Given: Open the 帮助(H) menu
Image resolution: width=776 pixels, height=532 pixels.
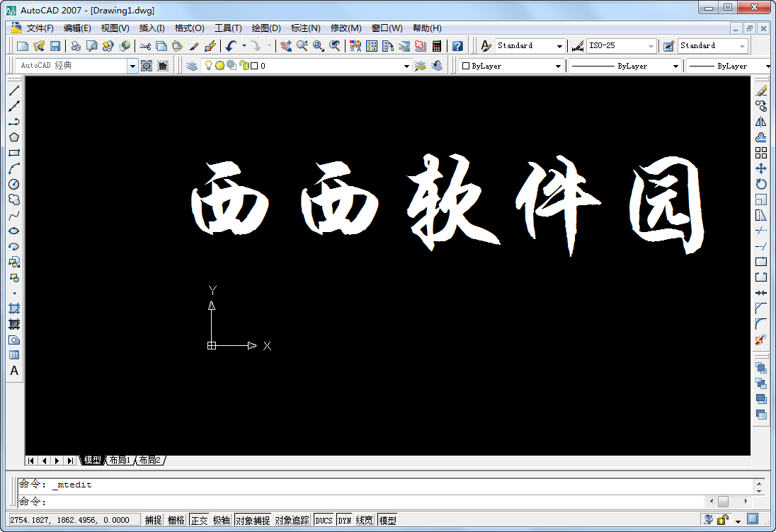Looking at the screenshot, I should [x=427, y=28].
